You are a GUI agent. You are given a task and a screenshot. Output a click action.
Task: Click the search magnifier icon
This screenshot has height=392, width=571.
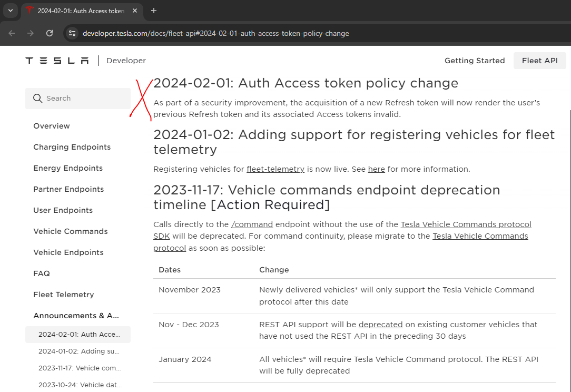tap(37, 99)
